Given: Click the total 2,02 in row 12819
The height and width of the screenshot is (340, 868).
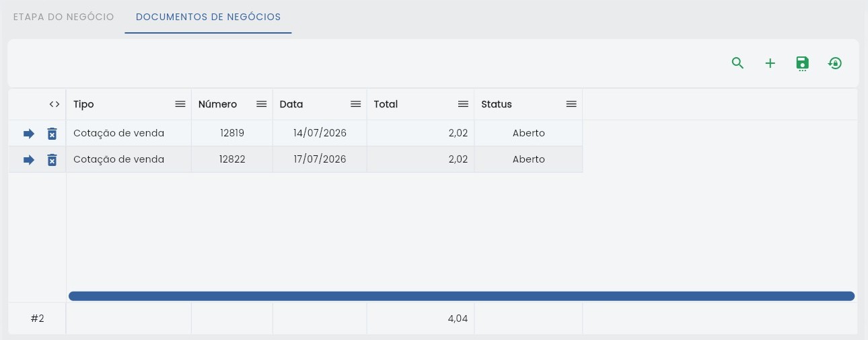Looking at the screenshot, I should pyautogui.click(x=458, y=133).
